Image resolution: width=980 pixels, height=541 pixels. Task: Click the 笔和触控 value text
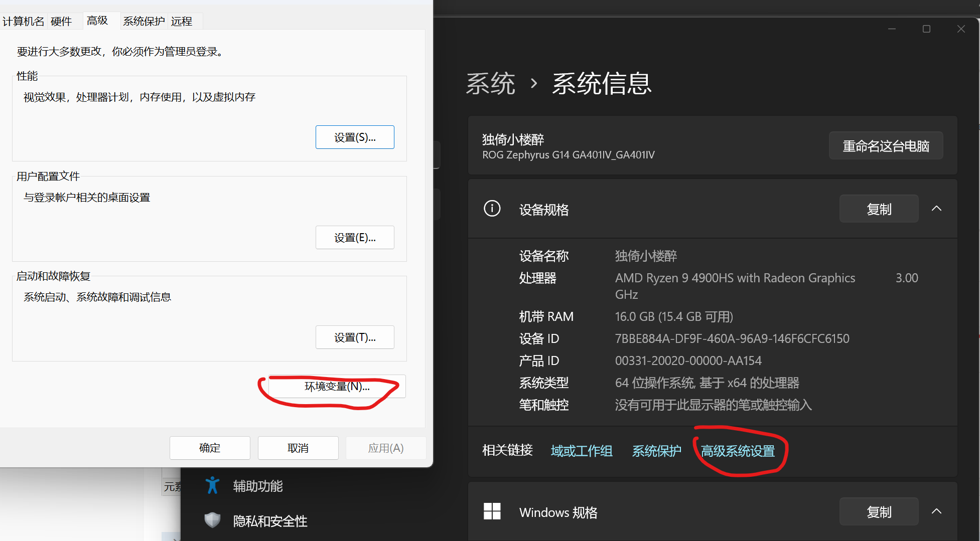click(x=713, y=405)
